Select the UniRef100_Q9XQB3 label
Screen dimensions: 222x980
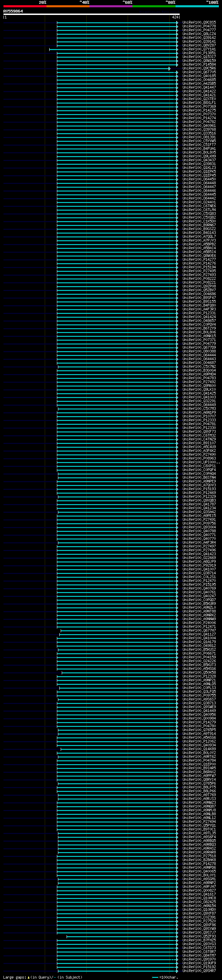click(199, 501)
